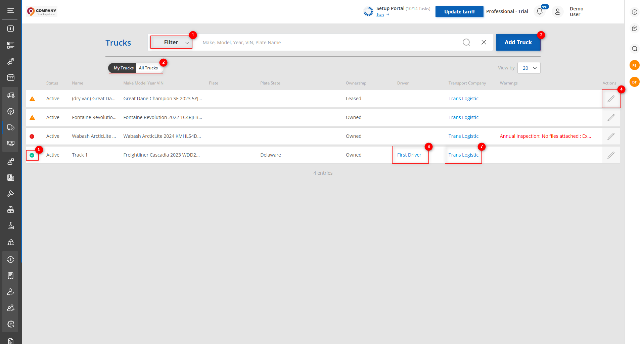Click green status check for Track 1
This screenshot has height=344, width=644.
(32, 155)
